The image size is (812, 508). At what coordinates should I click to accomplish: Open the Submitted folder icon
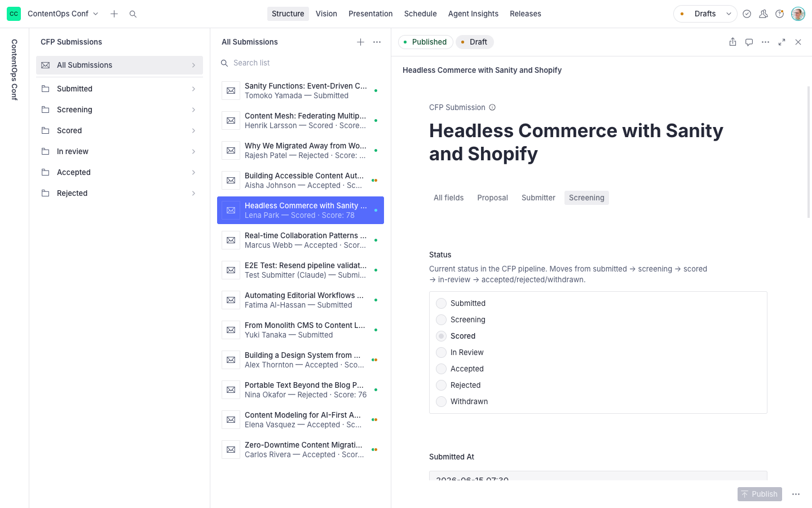pos(46,89)
